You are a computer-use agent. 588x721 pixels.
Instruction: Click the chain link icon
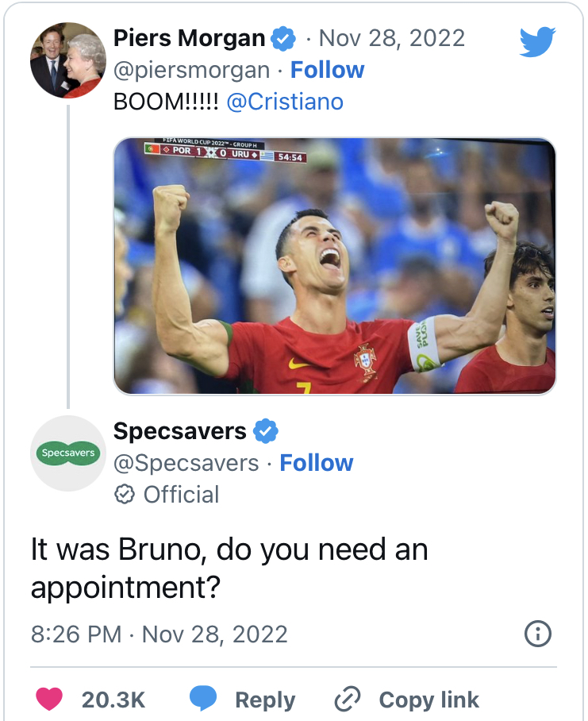point(348,700)
